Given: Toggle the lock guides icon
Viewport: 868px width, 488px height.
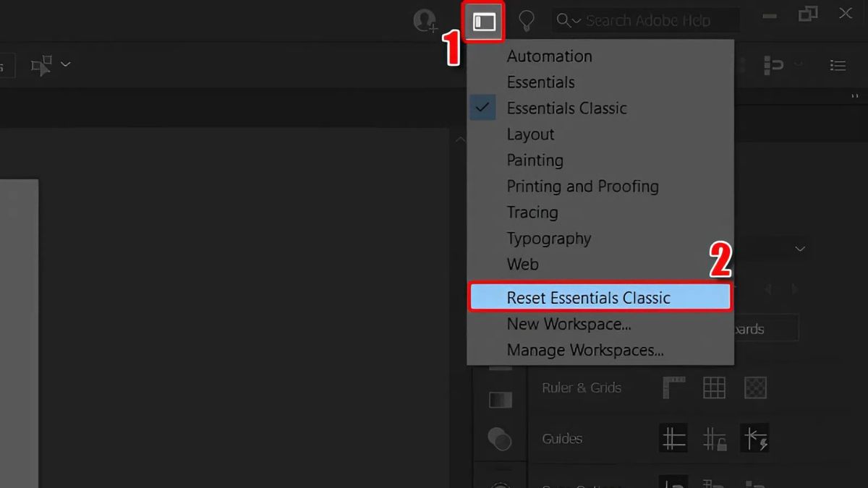Looking at the screenshot, I should pos(714,439).
